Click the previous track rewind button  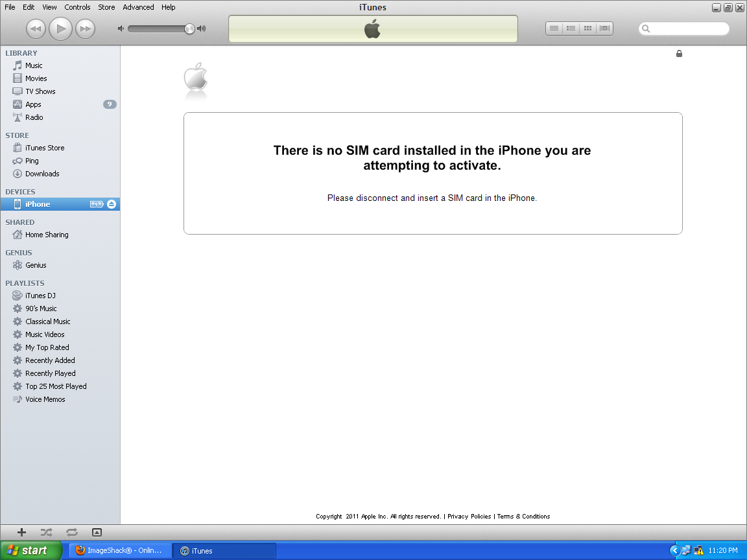click(x=36, y=29)
